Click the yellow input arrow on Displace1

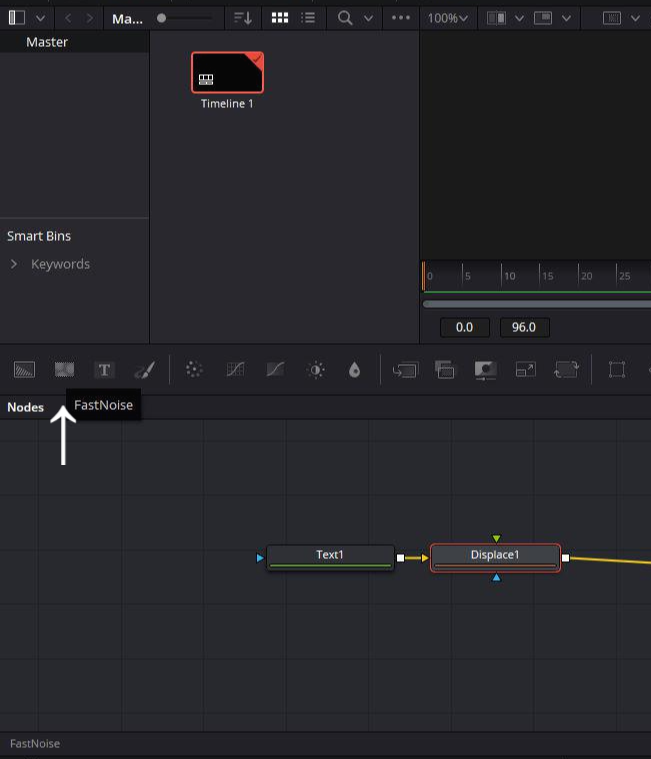point(425,558)
